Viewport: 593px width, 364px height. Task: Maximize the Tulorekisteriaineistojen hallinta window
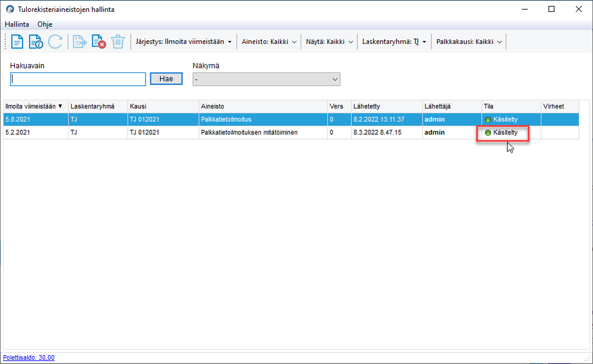click(551, 9)
